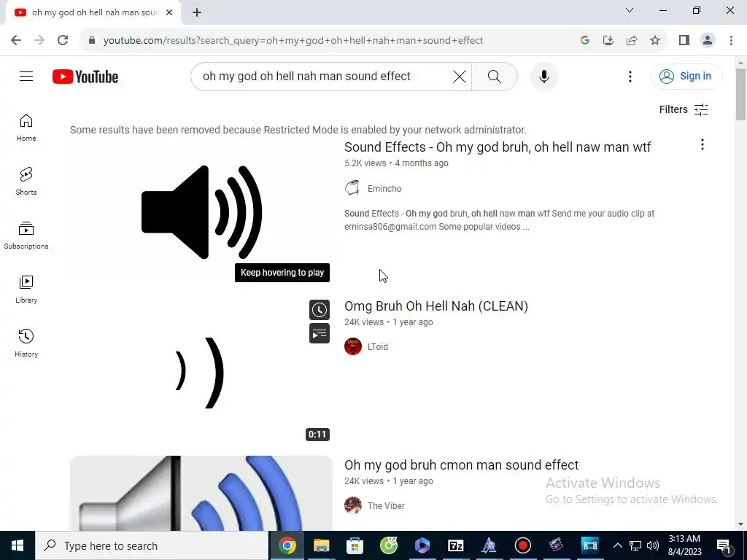This screenshot has height=560, width=747.
Task: Open action menu for Sound Effects video
Action: tap(703, 145)
